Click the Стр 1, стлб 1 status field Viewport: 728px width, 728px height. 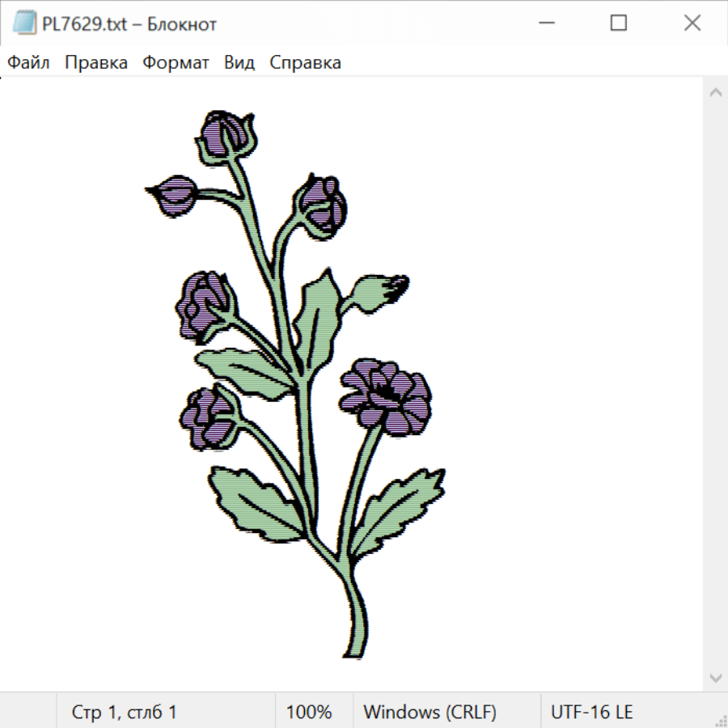125,712
